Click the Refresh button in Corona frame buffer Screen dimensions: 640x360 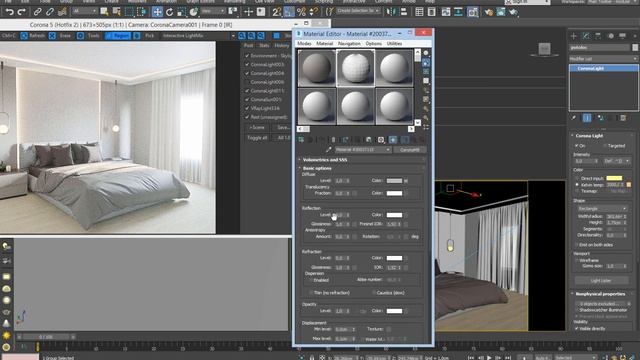point(33,36)
